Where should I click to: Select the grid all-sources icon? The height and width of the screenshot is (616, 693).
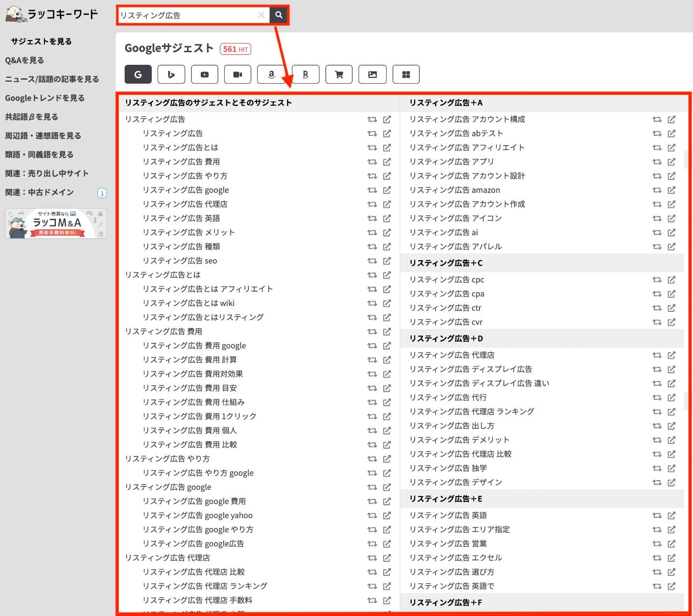point(406,74)
